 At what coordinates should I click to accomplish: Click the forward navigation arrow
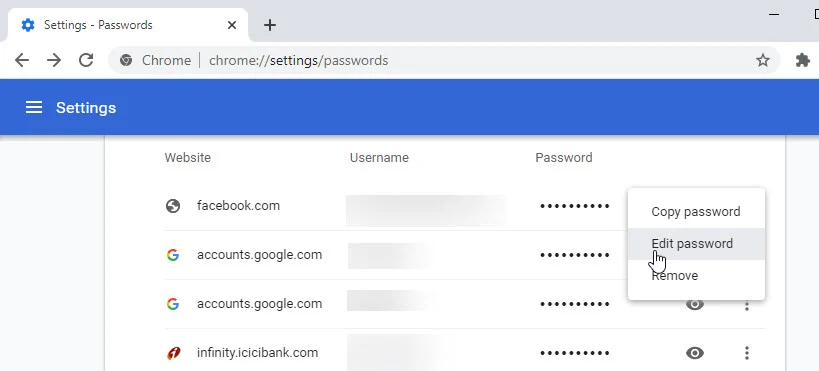(x=54, y=61)
